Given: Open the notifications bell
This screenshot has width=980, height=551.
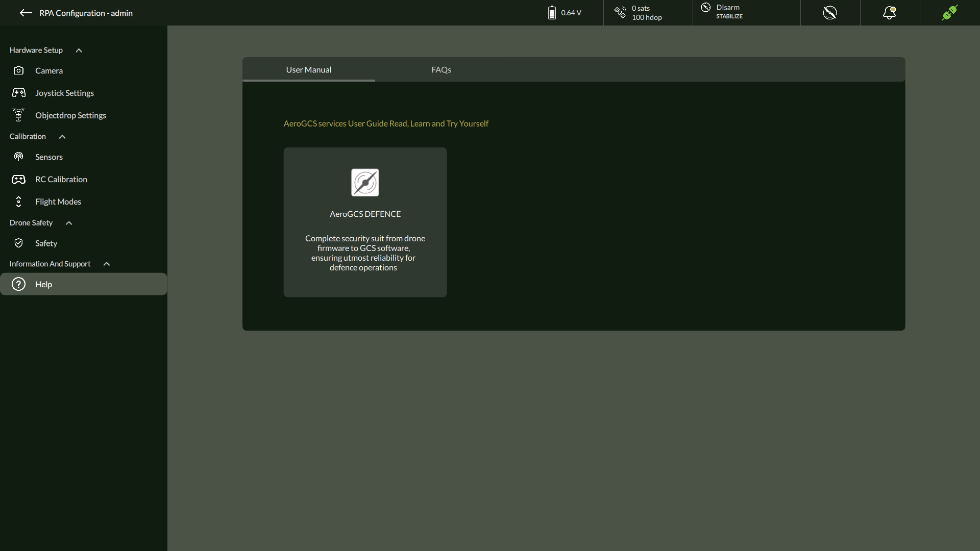Looking at the screenshot, I should 890,13.
